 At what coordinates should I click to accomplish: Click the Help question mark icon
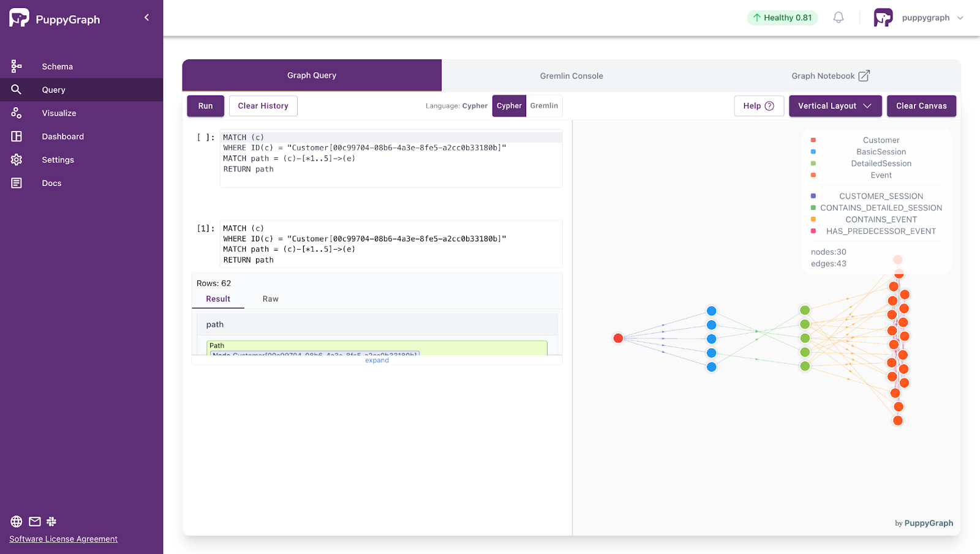coord(769,106)
